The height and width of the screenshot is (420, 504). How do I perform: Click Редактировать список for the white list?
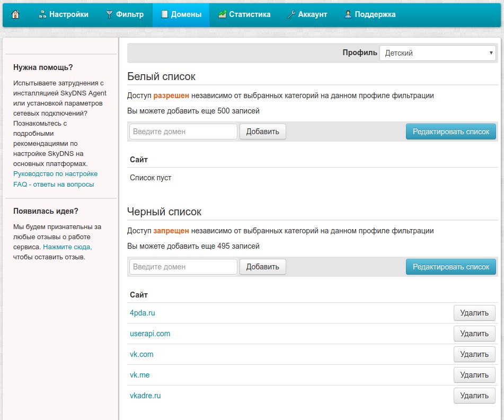[x=451, y=132]
